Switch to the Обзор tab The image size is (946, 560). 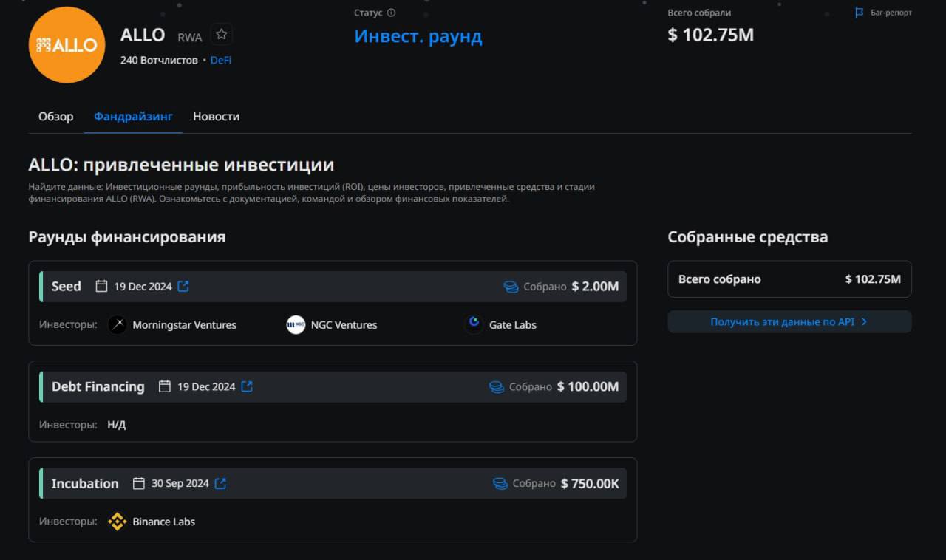(x=56, y=116)
